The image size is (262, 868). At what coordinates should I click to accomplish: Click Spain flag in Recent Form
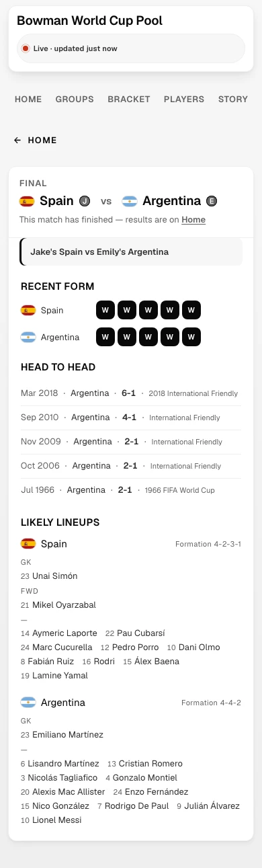(28, 311)
